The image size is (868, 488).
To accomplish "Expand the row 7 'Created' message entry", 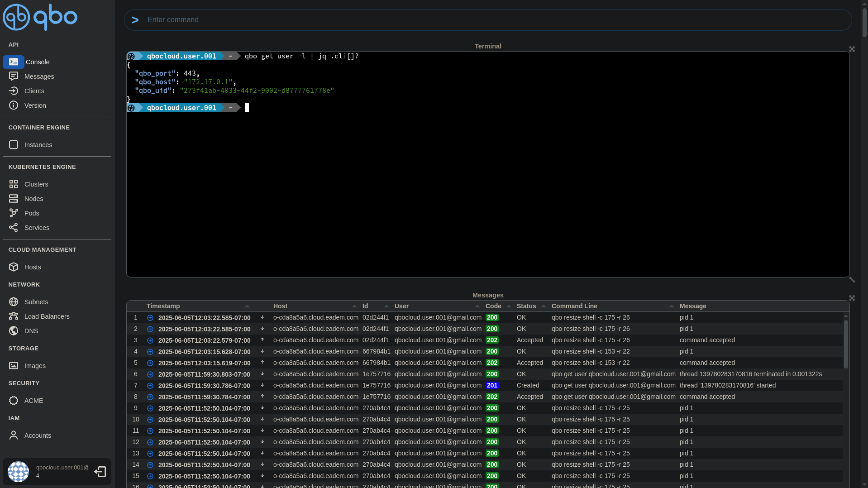I will click(x=150, y=385).
